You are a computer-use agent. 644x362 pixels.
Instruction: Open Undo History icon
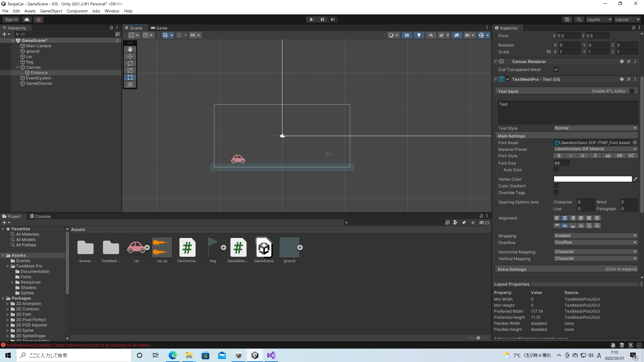coord(567,19)
